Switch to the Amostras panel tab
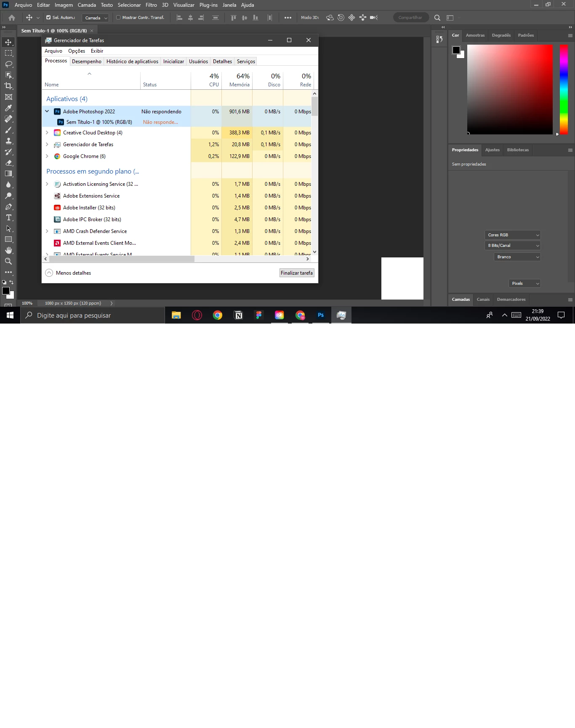This screenshot has height=728, width=575. pos(475,35)
